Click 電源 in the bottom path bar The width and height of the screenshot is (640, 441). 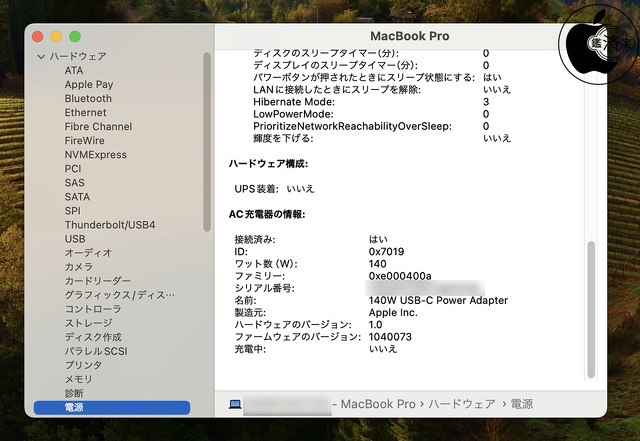[520, 404]
